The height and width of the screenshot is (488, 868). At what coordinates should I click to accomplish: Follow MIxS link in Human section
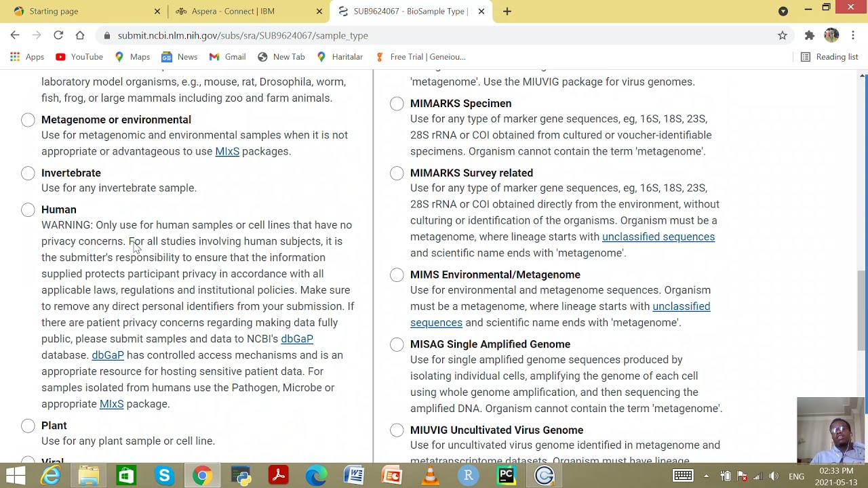point(112,404)
